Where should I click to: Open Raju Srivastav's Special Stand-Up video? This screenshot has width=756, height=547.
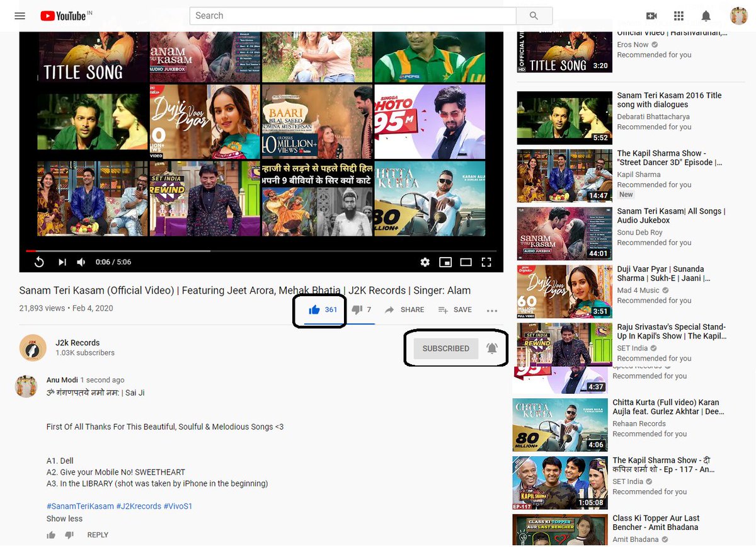click(x=672, y=331)
